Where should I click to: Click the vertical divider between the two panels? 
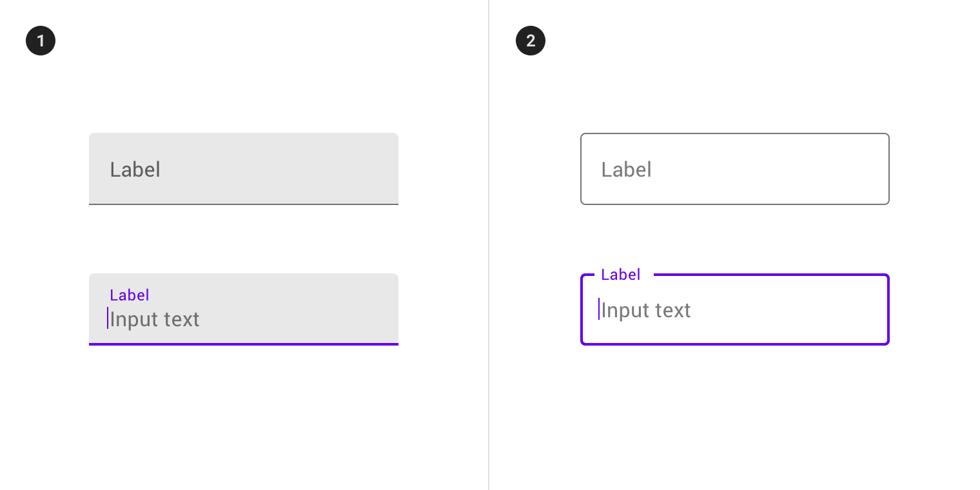coord(489,245)
